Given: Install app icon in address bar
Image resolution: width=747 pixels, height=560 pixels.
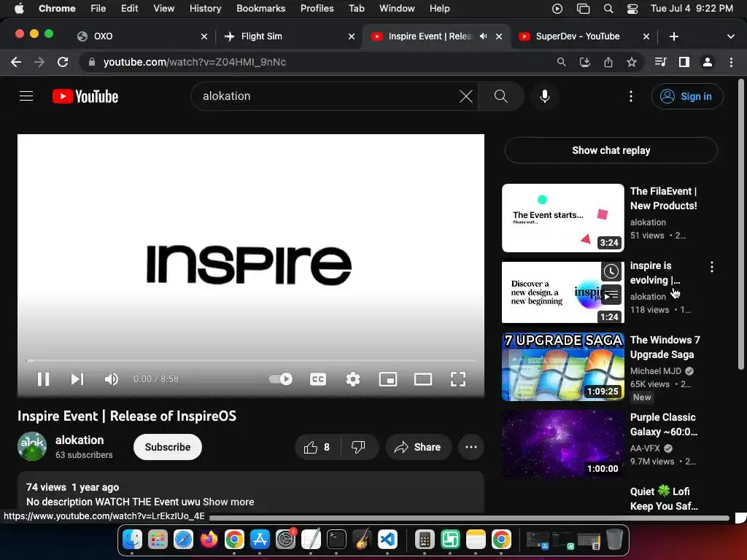Looking at the screenshot, I should [x=584, y=62].
